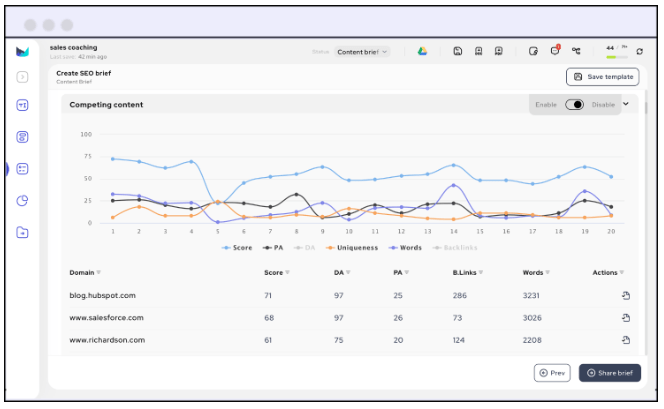Click the app logo in the sidebar
Screen dimensions: 664x409
click(x=22, y=52)
